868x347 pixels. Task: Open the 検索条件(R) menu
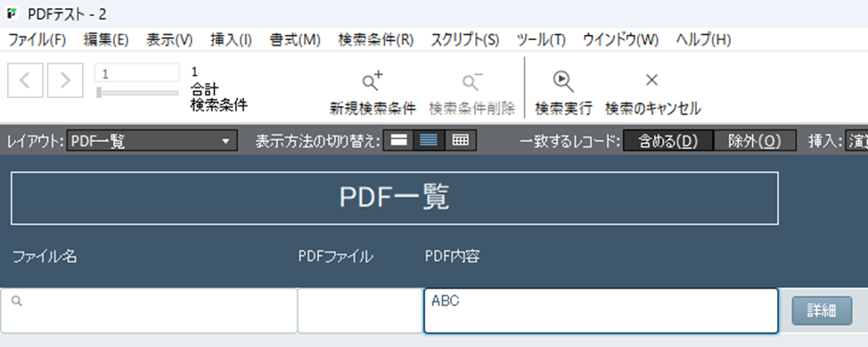375,40
